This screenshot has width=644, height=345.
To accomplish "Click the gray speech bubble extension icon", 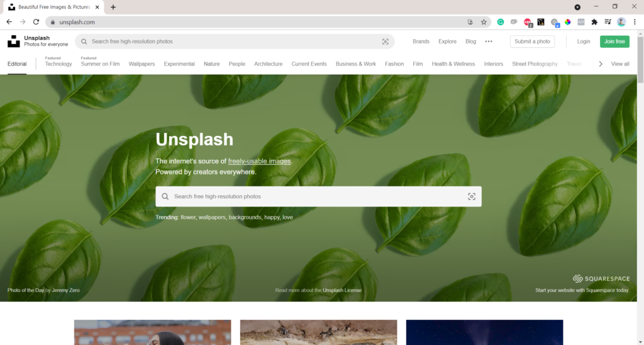I will [x=514, y=22].
